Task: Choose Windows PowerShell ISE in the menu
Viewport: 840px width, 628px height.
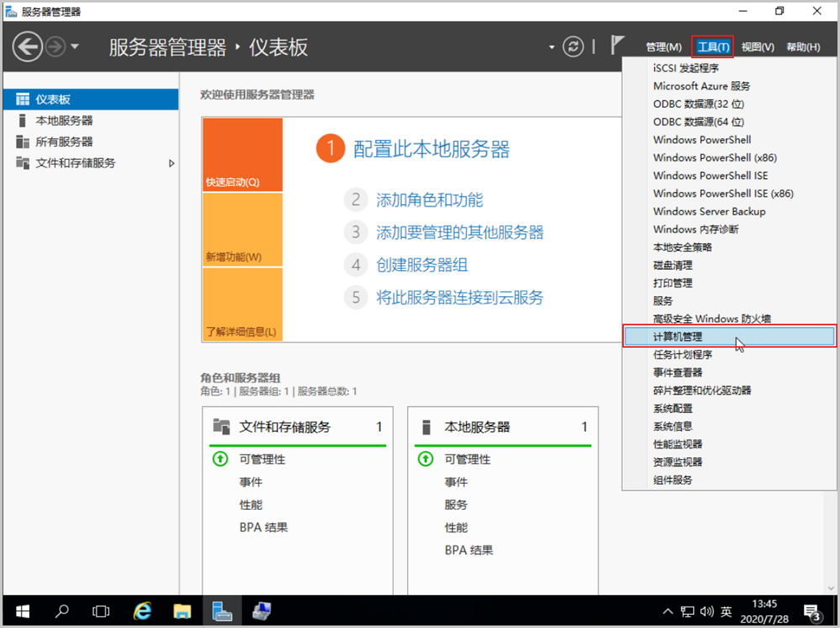Action: pyautogui.click(x=711, y=175)
